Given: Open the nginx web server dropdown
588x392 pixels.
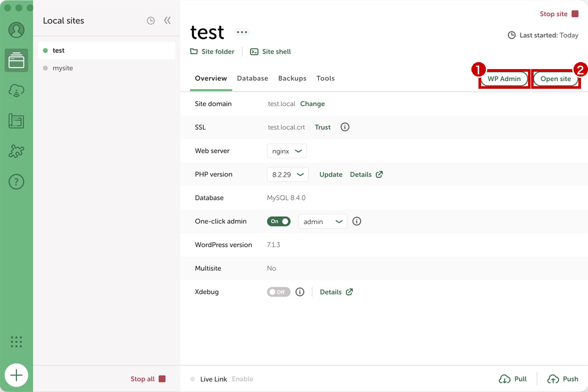Looking at the screenshot, I should point(287,151).
